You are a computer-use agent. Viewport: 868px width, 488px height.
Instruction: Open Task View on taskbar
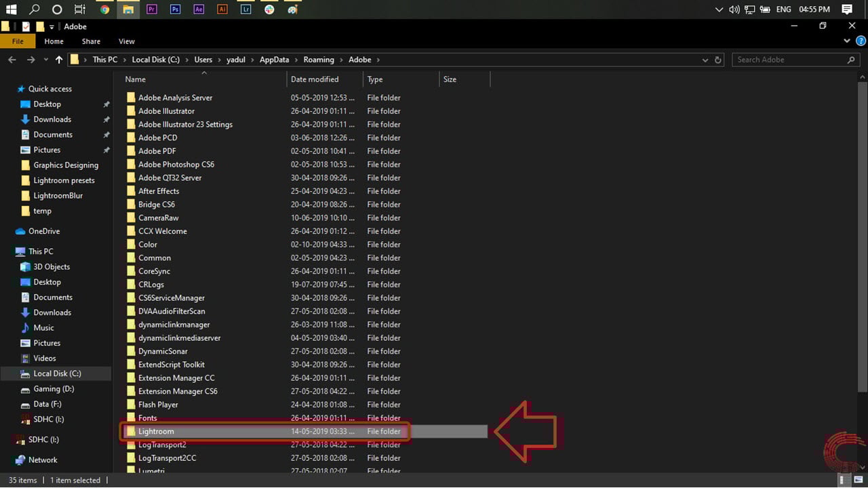80,9
